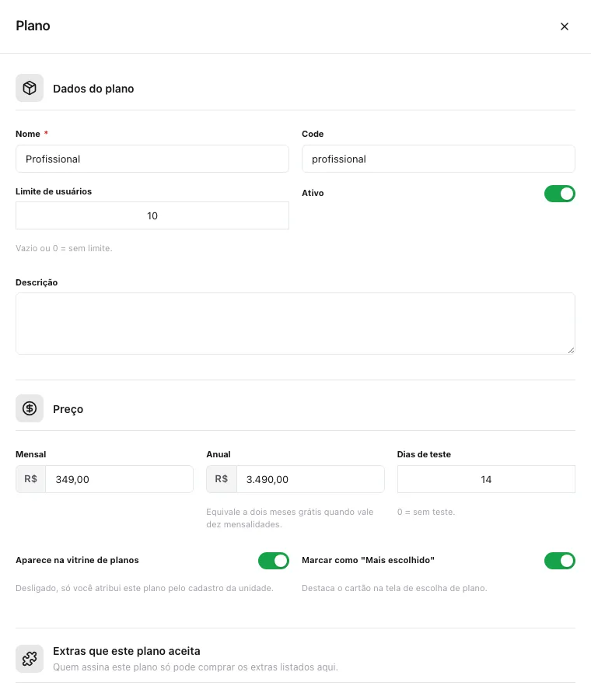Click Quem assina este plano subtitle
This screenshot has height=700, width=591.
pos(195,667)
